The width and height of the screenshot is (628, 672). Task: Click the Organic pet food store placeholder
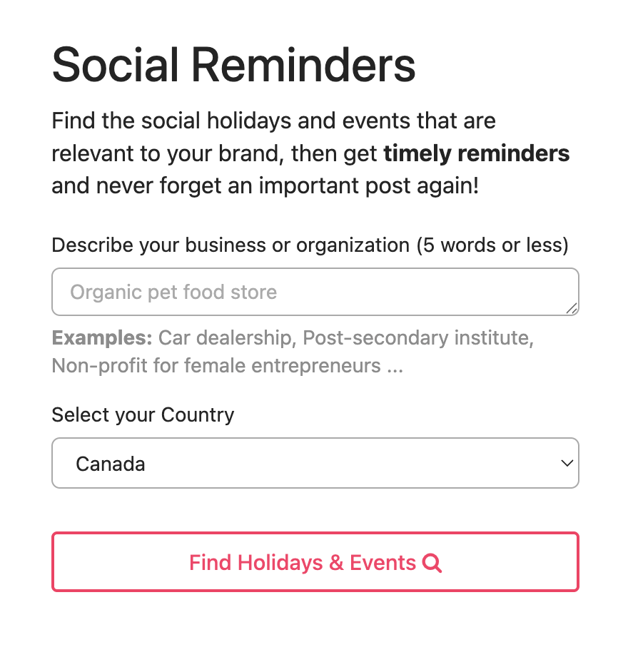point(173,292)
